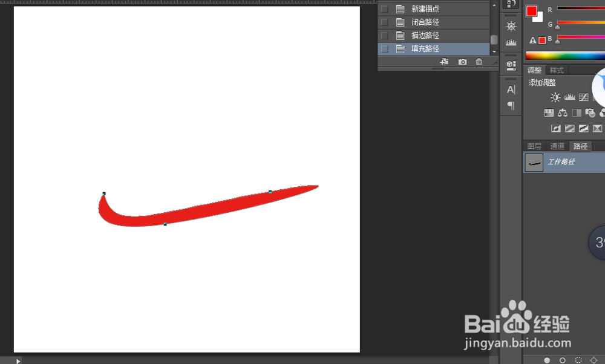Select the 描边路径 history state
Viewport: 605px width, 364px height.
click(434, 36)
